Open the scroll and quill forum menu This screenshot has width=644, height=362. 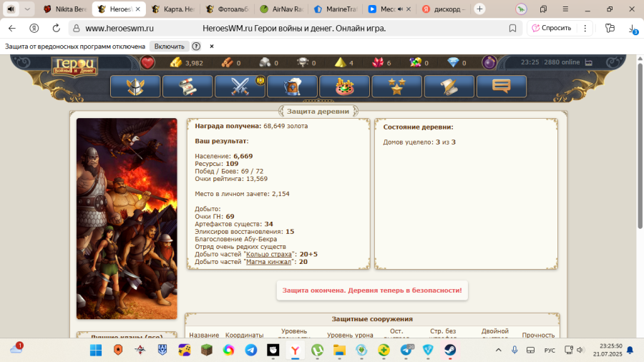[449, 86]
